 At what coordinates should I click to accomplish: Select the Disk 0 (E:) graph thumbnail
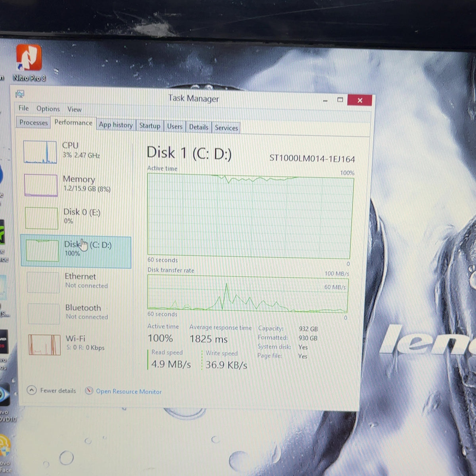pyautogui.click(x=42, y=218)
